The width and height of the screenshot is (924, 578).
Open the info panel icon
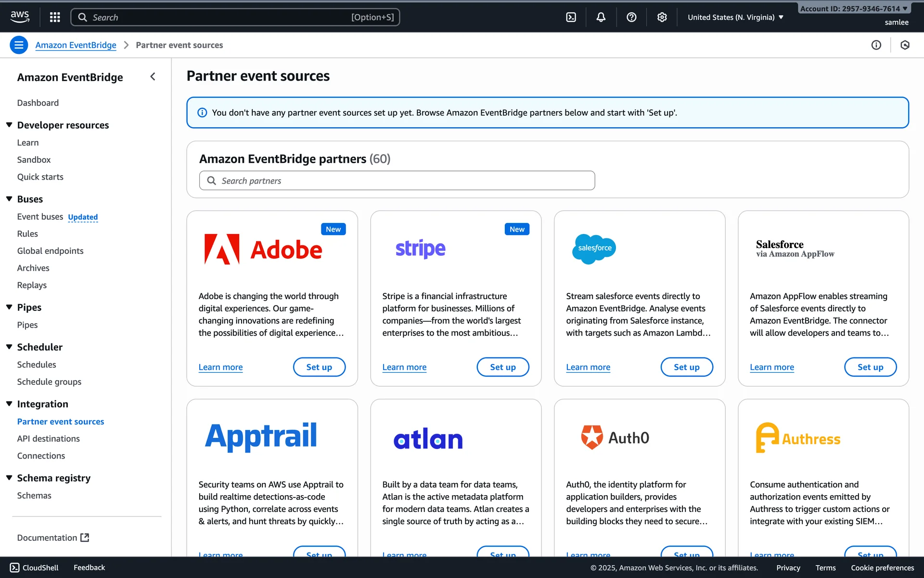[876, 45]
